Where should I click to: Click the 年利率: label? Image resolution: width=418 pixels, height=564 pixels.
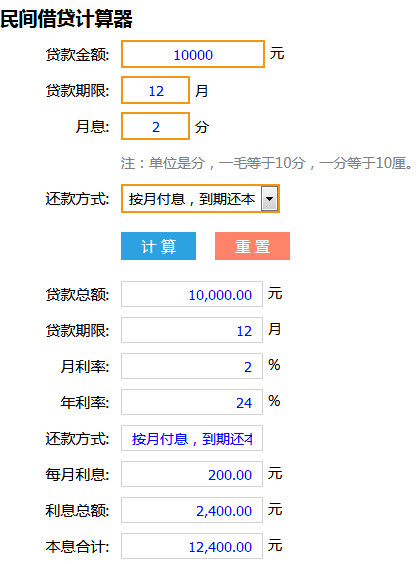[85, 402]
